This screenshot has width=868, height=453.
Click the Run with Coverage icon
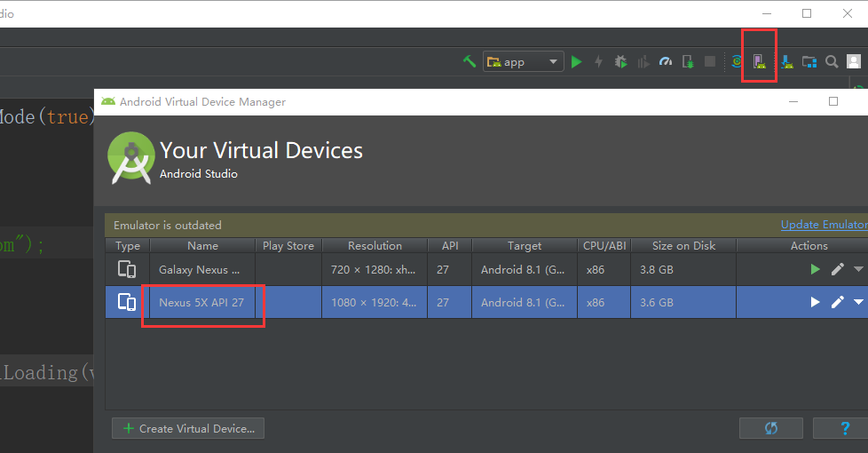pyautogui.click(x=643, y=62)
